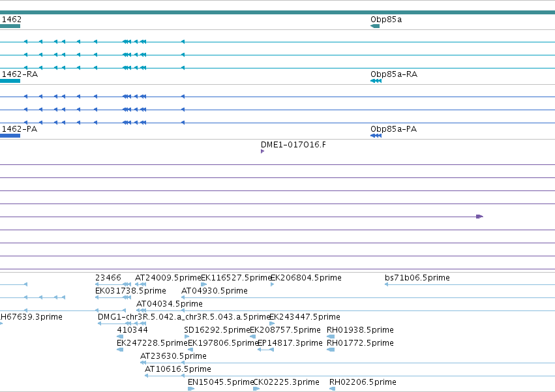Click the arrow glyph under EN15045.5prime
This screenshot has height=392, width=555.
point(191,389)
